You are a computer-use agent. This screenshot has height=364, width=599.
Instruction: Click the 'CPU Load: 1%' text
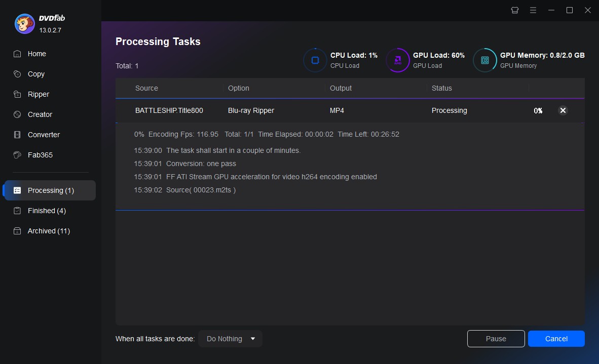click(x=354, y=55)
